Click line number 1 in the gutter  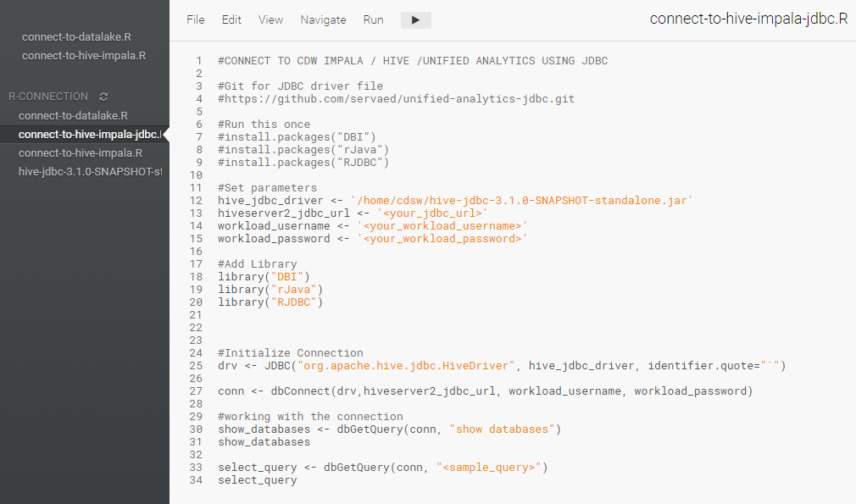click(x=199, y=60)
